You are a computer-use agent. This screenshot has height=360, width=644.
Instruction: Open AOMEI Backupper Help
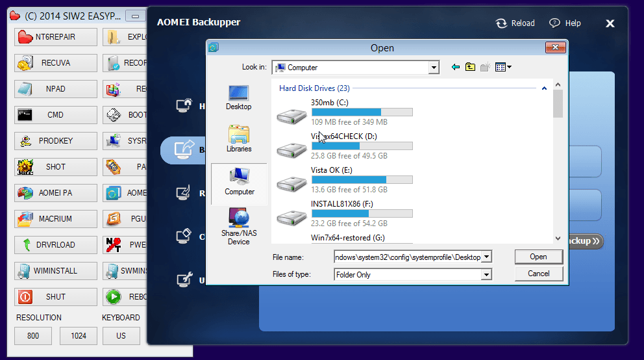click(x=565, y=23)
